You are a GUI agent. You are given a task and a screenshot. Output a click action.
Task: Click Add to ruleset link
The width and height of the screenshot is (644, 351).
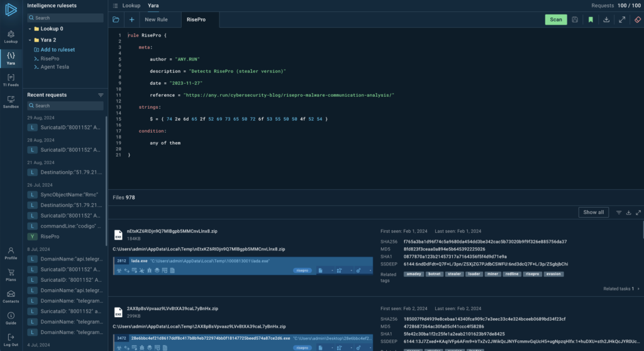click(57, 50)
